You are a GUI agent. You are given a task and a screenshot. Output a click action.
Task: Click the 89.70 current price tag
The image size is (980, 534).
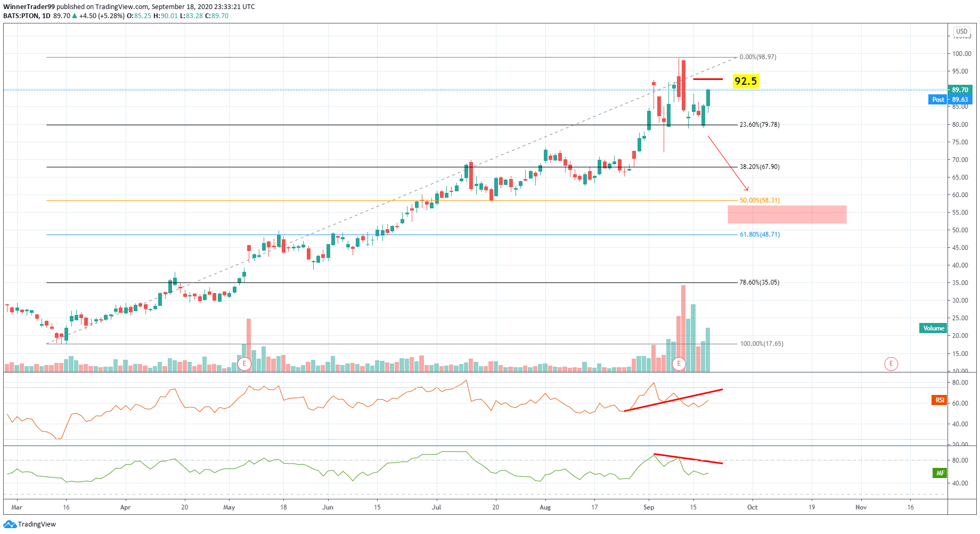[960, 90]
